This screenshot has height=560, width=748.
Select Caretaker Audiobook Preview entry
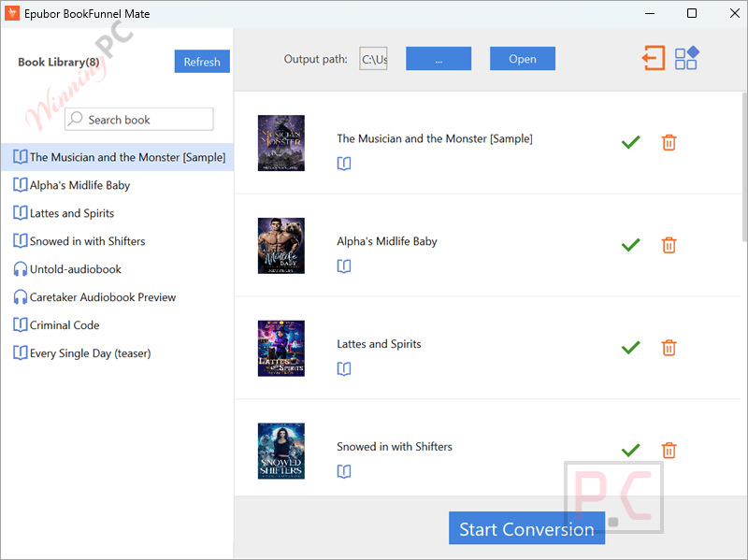click(117, 297)
